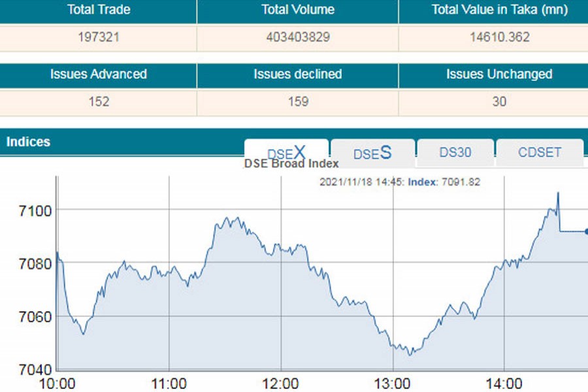Viewport: 588px width, 392px height.
Task: Click the Issues declined header
Action: click(x=297, y=74)
